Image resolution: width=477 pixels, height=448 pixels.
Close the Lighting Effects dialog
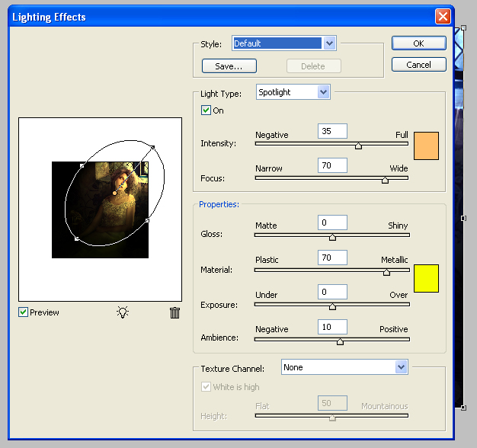coord(442,16)
